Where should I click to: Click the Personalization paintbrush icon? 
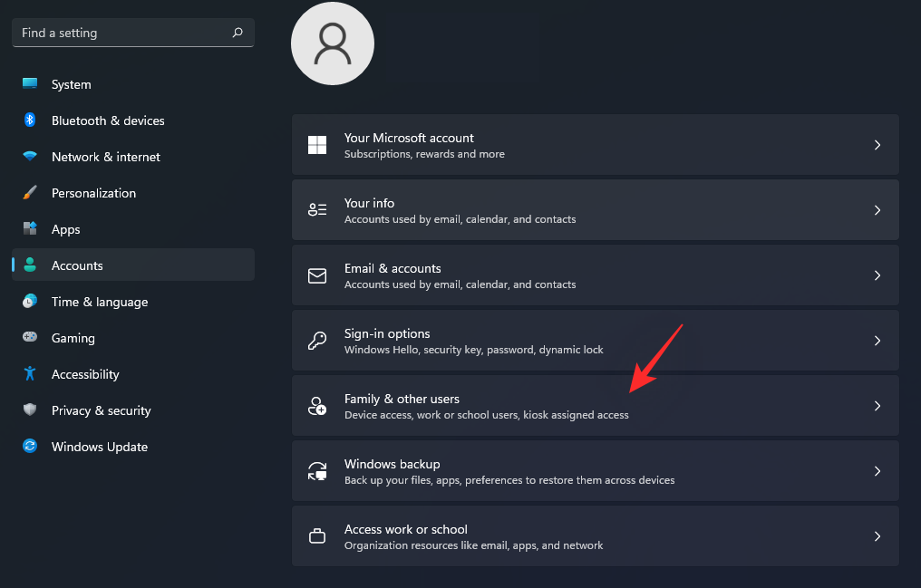30,192
